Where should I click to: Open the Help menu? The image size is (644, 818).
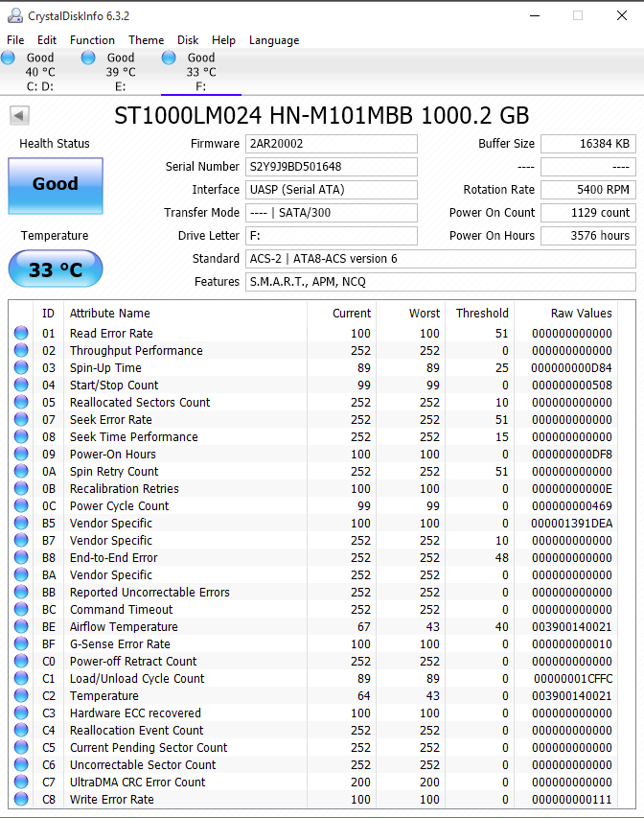(x=223, y=40)
